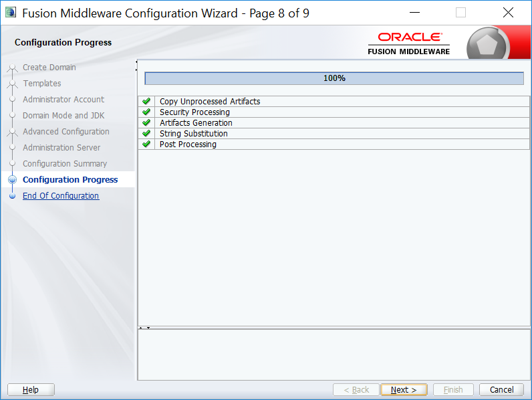This screenshot has width=532, height=400.
Task: Click the green checkmark beside Artifacts Generation
Action: (146, 123)
